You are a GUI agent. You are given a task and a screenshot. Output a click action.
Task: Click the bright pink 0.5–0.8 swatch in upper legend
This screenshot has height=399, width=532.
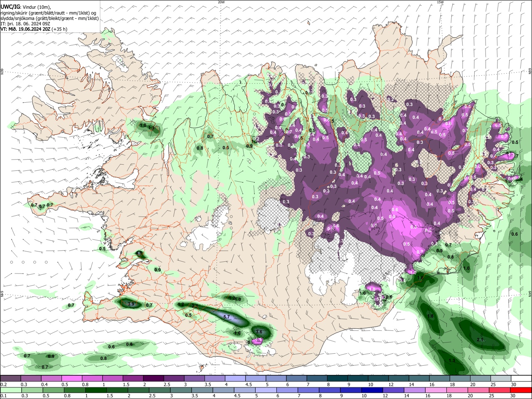[x=71, y=379]
